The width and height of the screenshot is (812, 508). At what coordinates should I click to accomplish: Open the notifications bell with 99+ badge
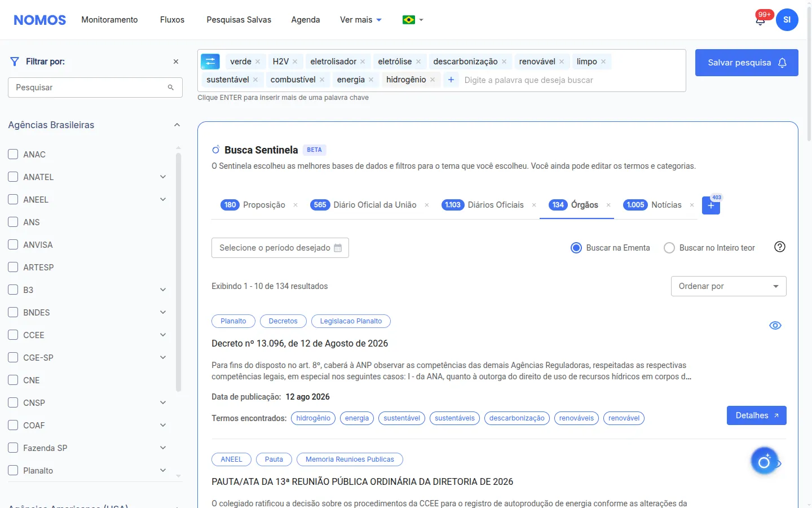(x=760, y=20)
